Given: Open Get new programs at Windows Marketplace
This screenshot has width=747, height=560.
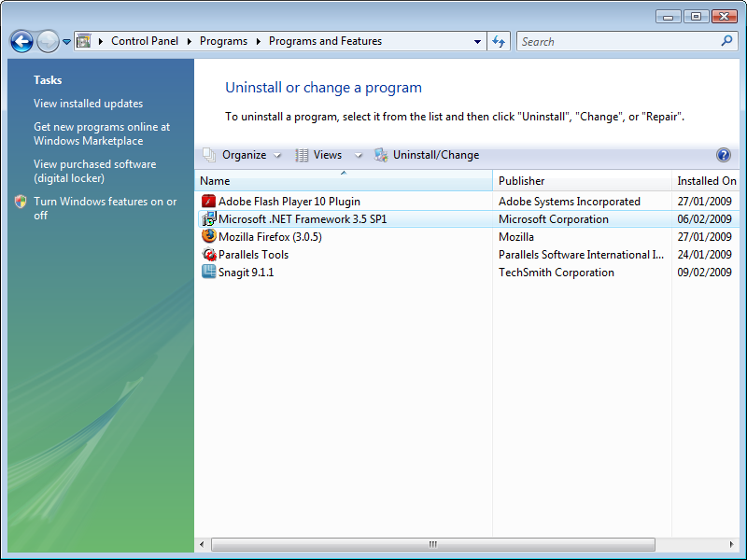Looking at the screenshot, I should (x=102, y=133).
